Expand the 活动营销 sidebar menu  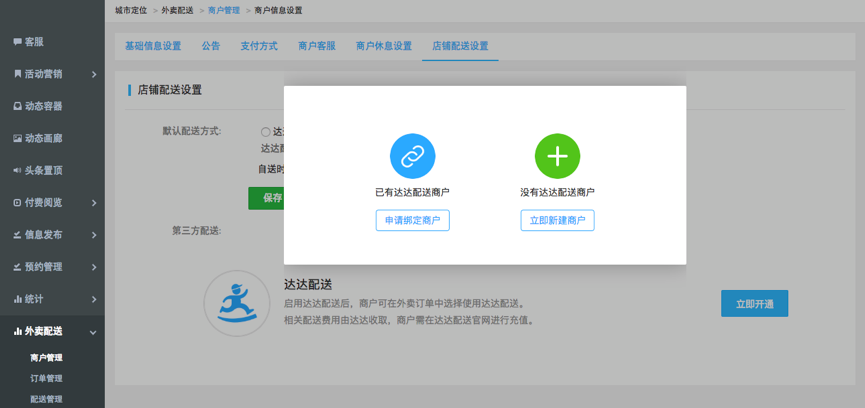tap(52, 74)
